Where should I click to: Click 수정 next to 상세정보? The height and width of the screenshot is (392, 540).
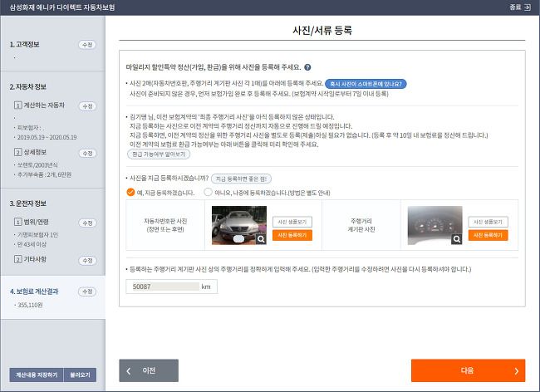[87, 153]
